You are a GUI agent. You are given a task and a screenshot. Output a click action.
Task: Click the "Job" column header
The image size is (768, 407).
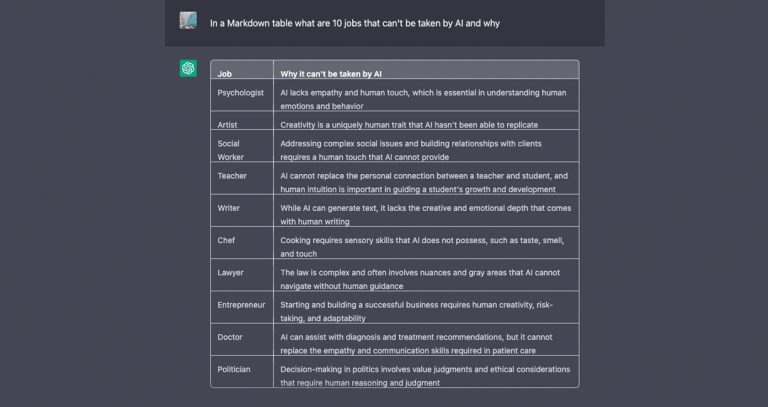(225, 74)
